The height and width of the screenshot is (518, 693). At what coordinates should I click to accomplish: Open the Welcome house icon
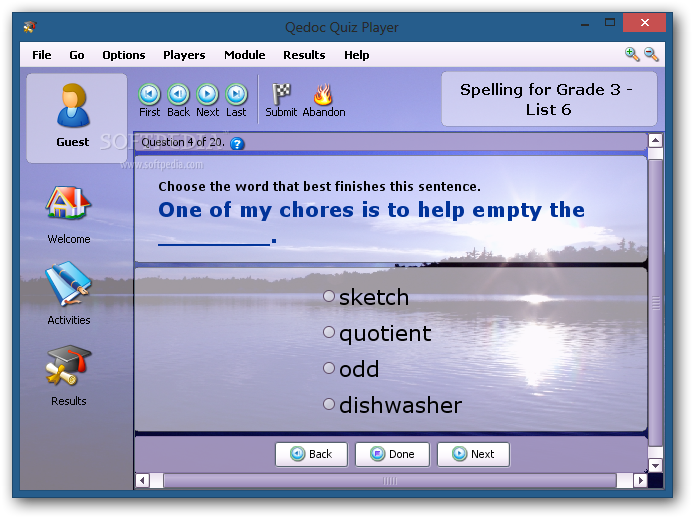click(68, 202)
